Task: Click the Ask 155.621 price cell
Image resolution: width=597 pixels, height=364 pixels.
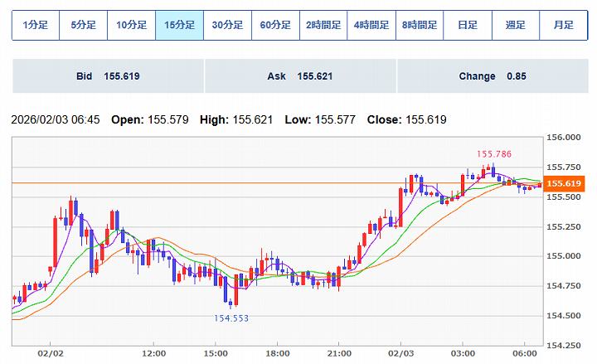Action: (300, 76)
